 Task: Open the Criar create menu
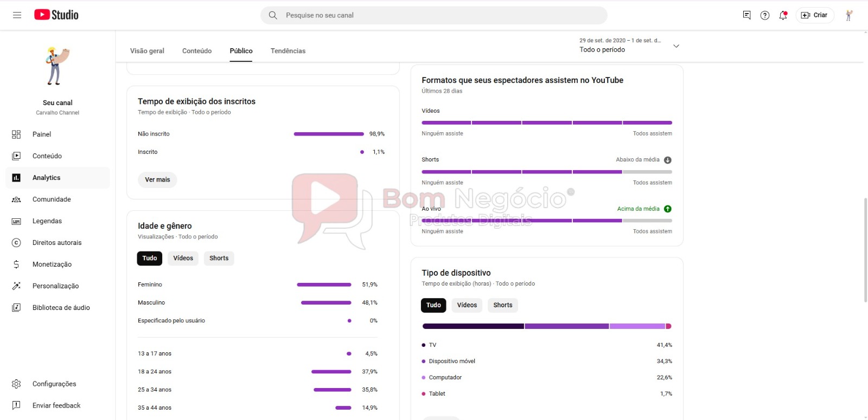pos(815,15)
